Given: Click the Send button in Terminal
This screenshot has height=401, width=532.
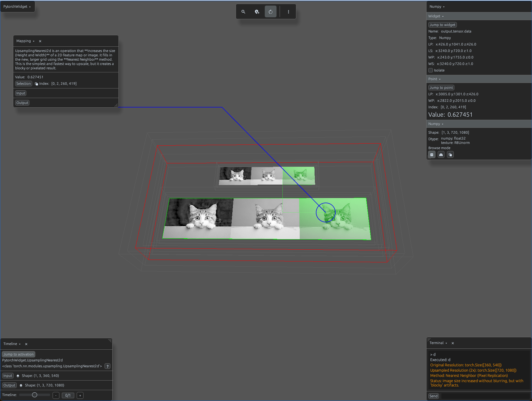Looking at the screenshot, I should pyautogui.click(x=434, y=396).
